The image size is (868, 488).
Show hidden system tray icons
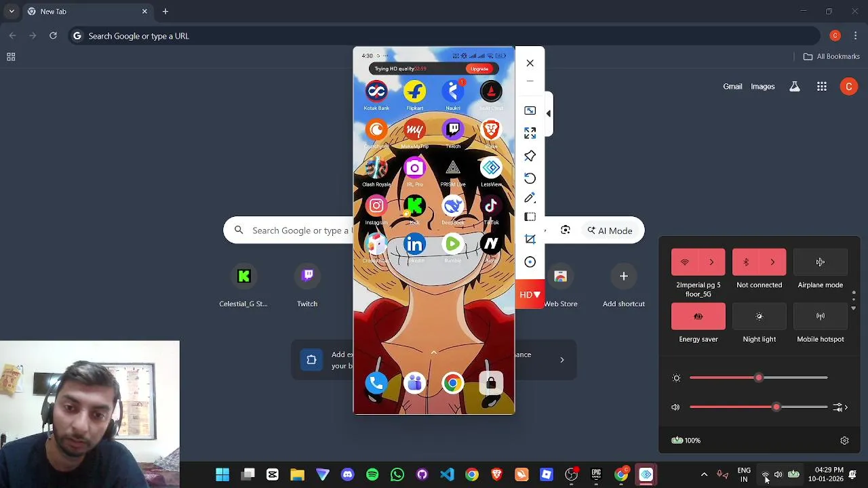coord(704,474)
